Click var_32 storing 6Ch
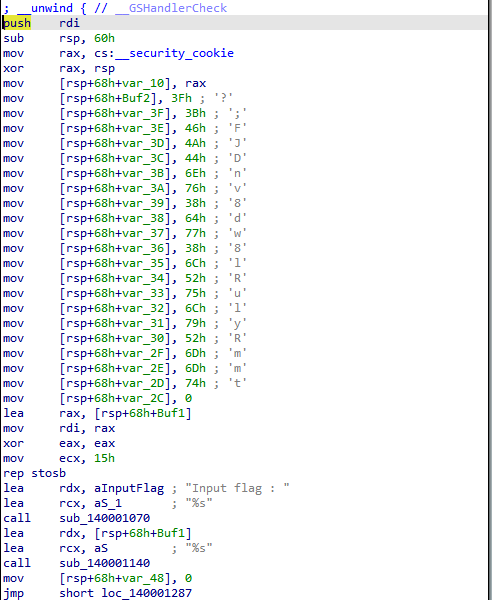Image resolution: width=492 pixels, height=600 pixels. 143,308
